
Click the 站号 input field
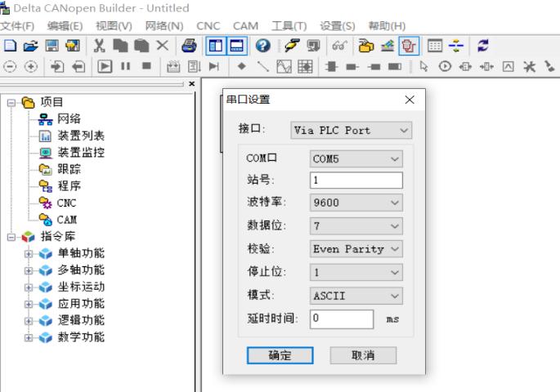pos(356,180)
